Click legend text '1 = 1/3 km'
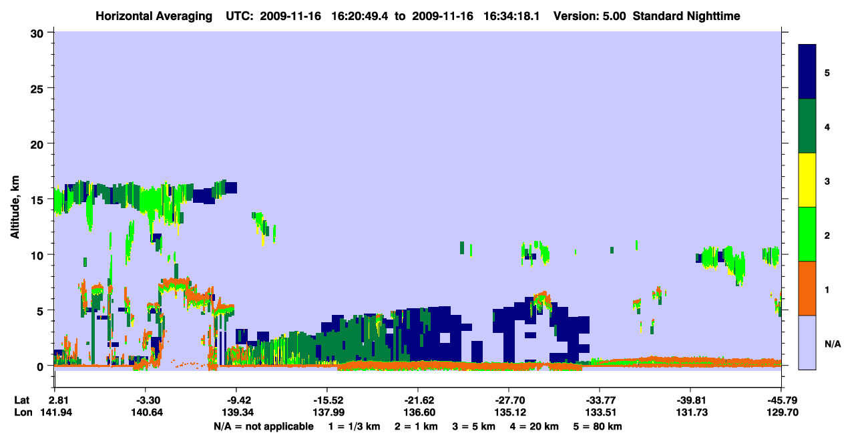 (x=353, y=426)
